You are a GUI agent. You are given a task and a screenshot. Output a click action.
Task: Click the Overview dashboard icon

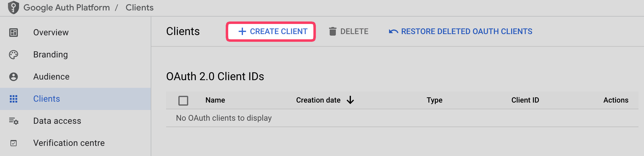(14, 33)
